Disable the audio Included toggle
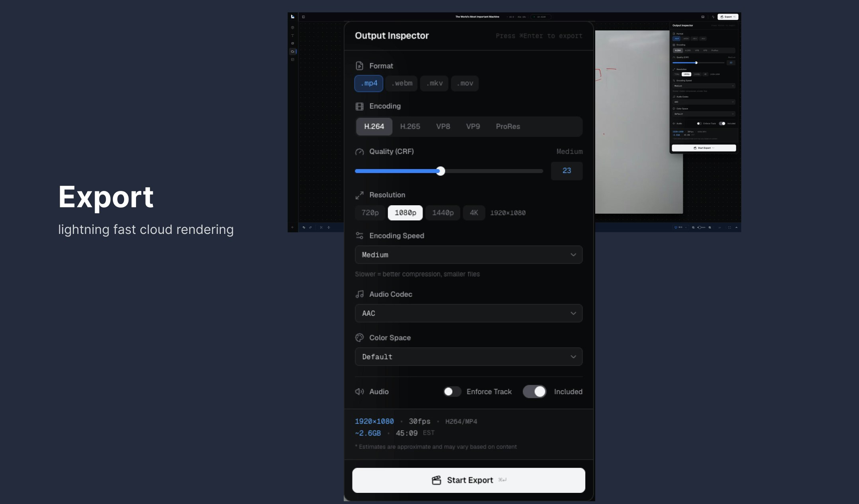The width and height of the screenshot is (859, 504). [x=534, y=392]
